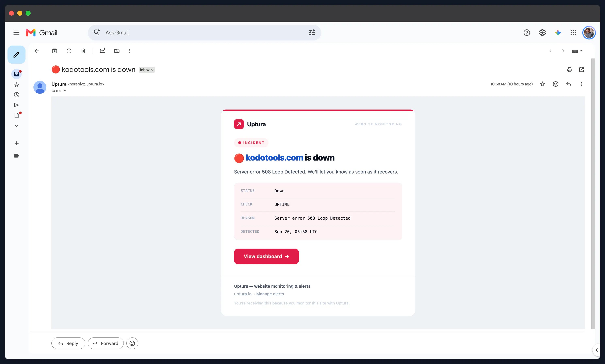Open Starred messages in sidebar
605x364 pixels.
pos(17,85)
